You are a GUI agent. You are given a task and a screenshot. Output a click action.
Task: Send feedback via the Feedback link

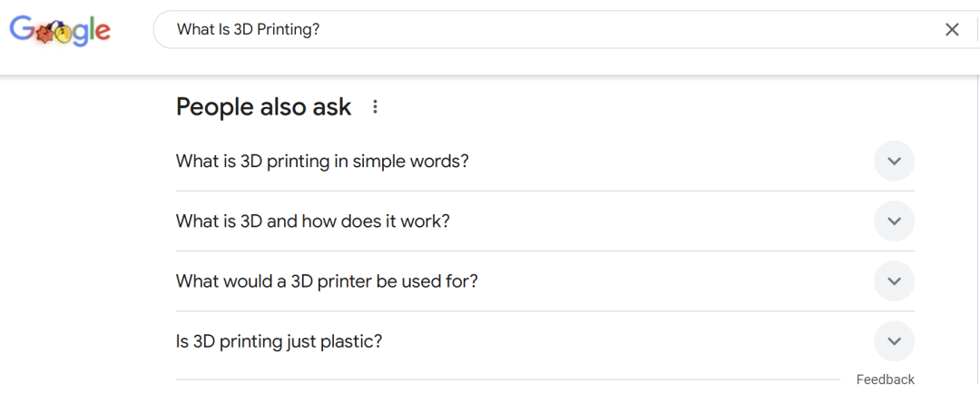(885, 379)
